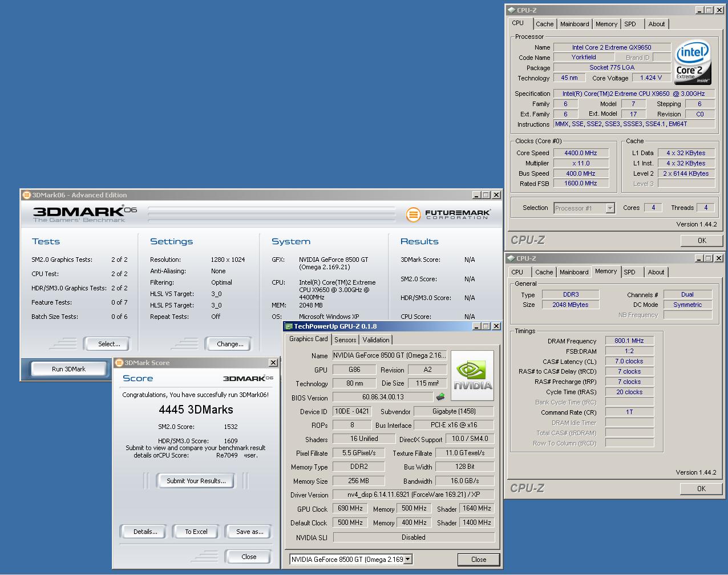Click the Futuremark Corporation logo

point(448,214)
